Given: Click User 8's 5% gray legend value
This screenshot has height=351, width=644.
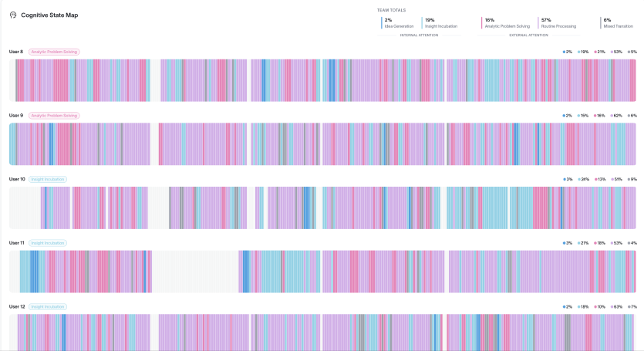Looking at the screenshot, I should click(x=632, y=52).
